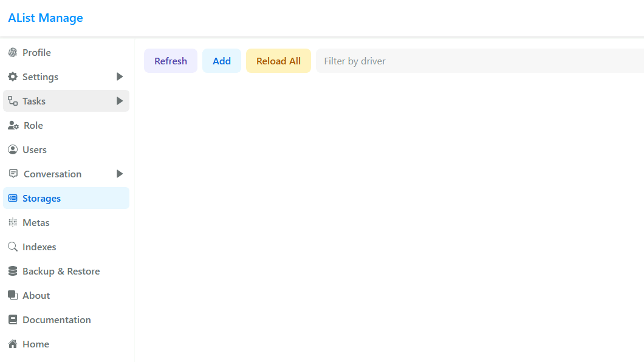Click the Documentation book icon
The width and height of the screenshot is (644, 362).
pyautogui.click(x=13, y=320)
